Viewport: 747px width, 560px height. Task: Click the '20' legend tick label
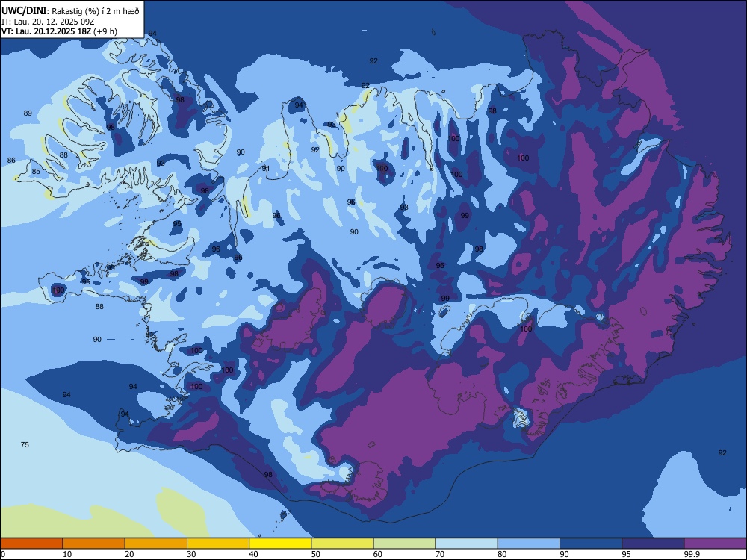pyautogui.click(x=129, y=554)
